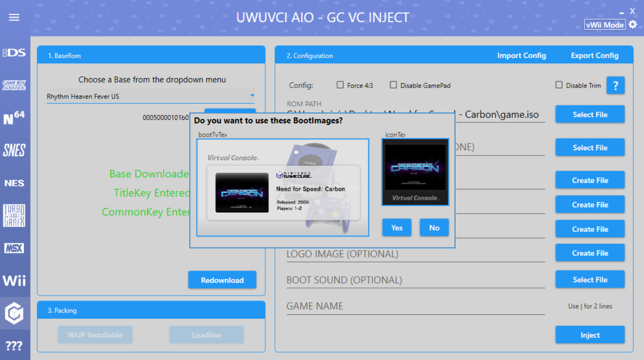Switch to the MSX injector
The height and width of the screenshot is (360, 644).
[x=14, y=248]
